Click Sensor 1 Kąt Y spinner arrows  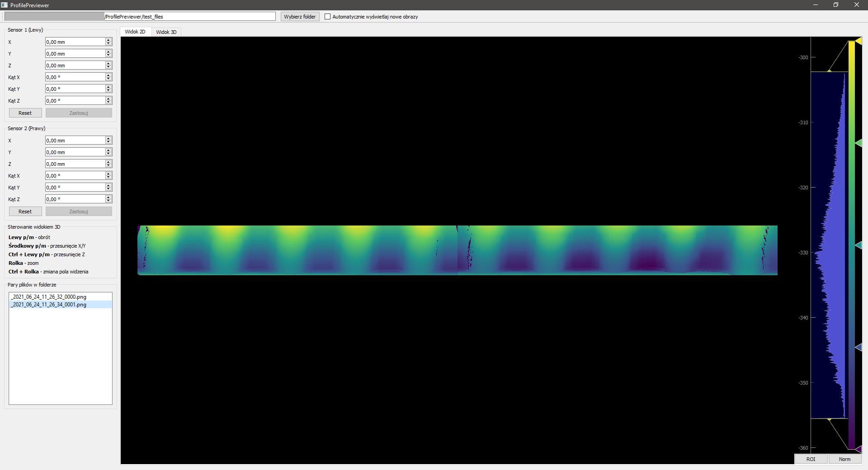point(108,89)
